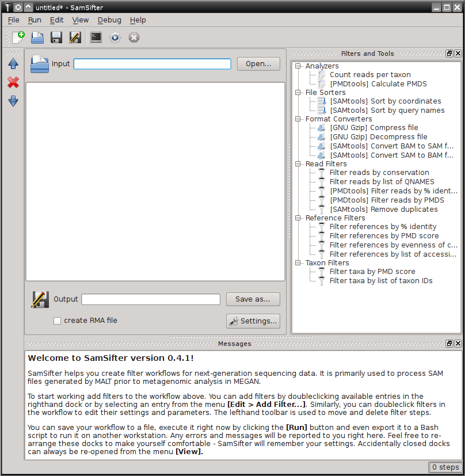Click the Save As pencil-disk toolbar icon
The height and width of the screenshot is (476, 465).
(75, 37)
